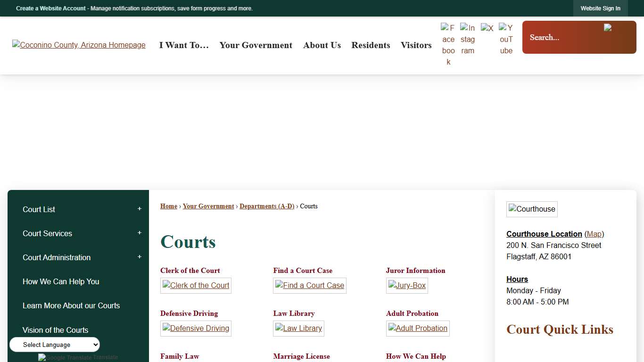Open the Residents menu item
644x362 pixels.
371,45
